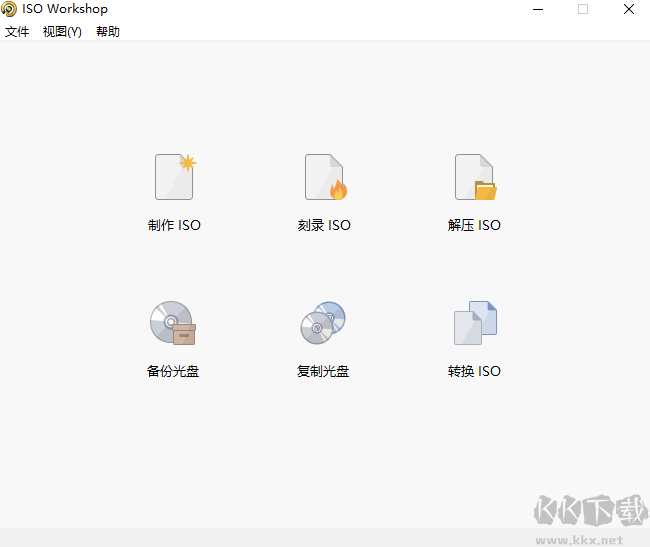Click the 备份光盘 label
Image resolution: width=650 pixels, height=547 pixels.
pyautogui.click(x=173, y=371)
